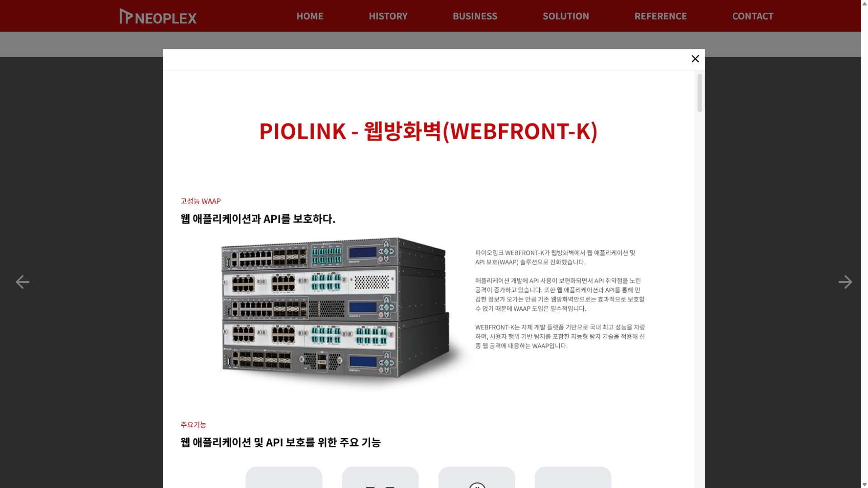Click the popup's vertical scrollbar thumb
Image resolution: width=868 pixels, height=488 pixels.
tap(700, 93)
